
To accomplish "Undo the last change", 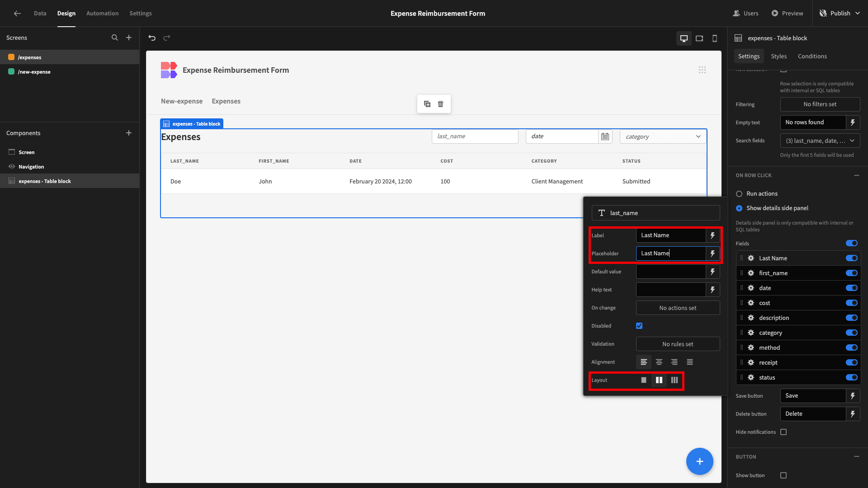I will (x=152, y=38).
